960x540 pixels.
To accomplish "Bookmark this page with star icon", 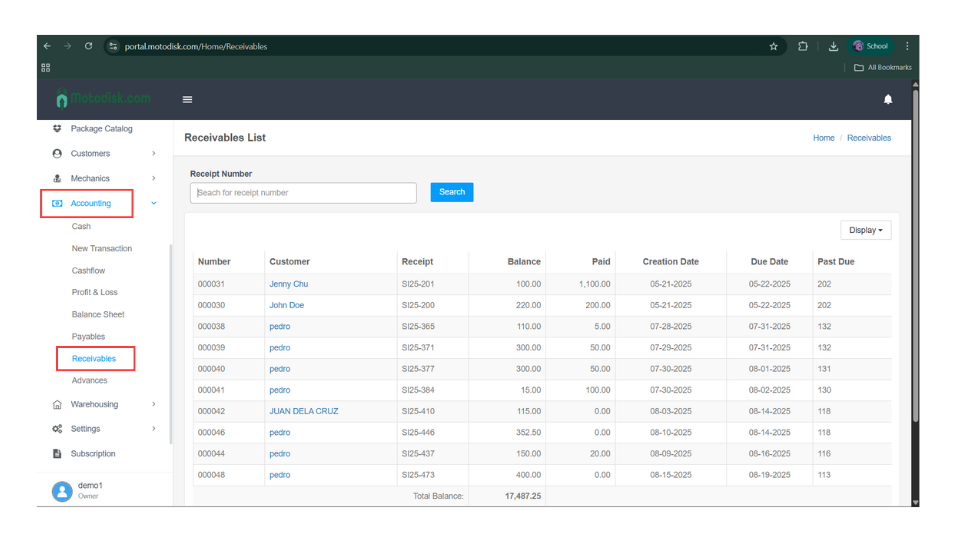I will [773, 46].
